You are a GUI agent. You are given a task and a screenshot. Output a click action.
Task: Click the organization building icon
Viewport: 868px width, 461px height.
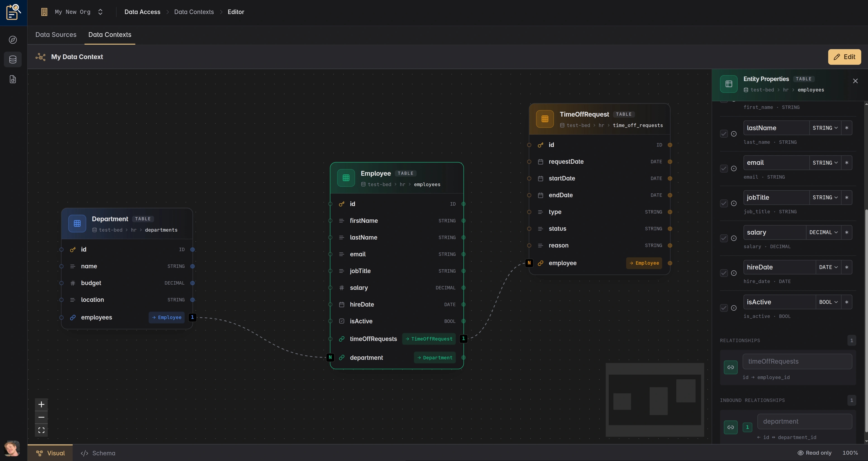(x=44, y=12)
